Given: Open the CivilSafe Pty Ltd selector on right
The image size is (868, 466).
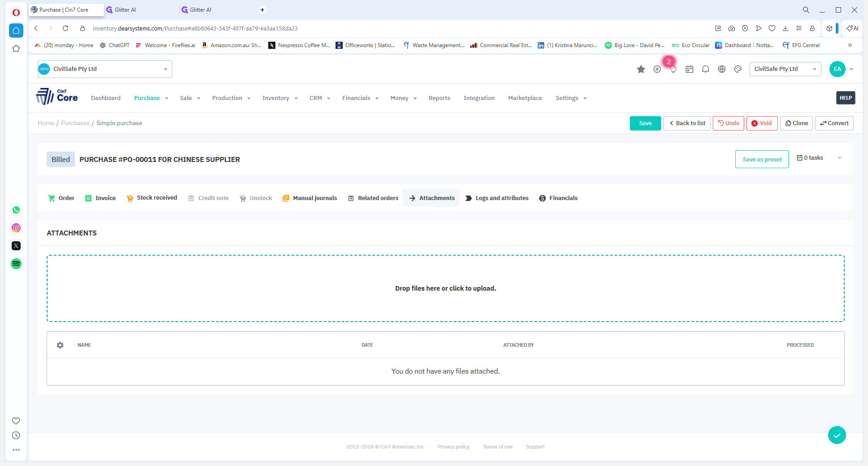Looking at the screenshot, I should coord(785,69).
